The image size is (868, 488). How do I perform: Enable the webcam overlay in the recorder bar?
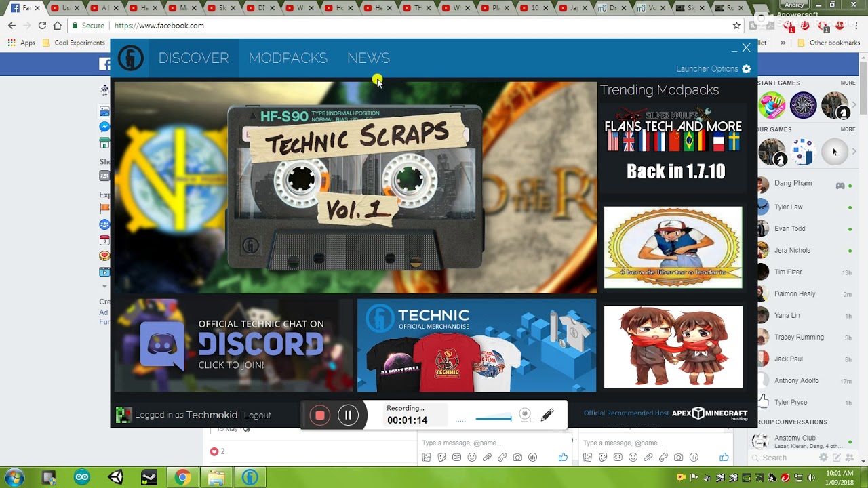coord(525,415)
